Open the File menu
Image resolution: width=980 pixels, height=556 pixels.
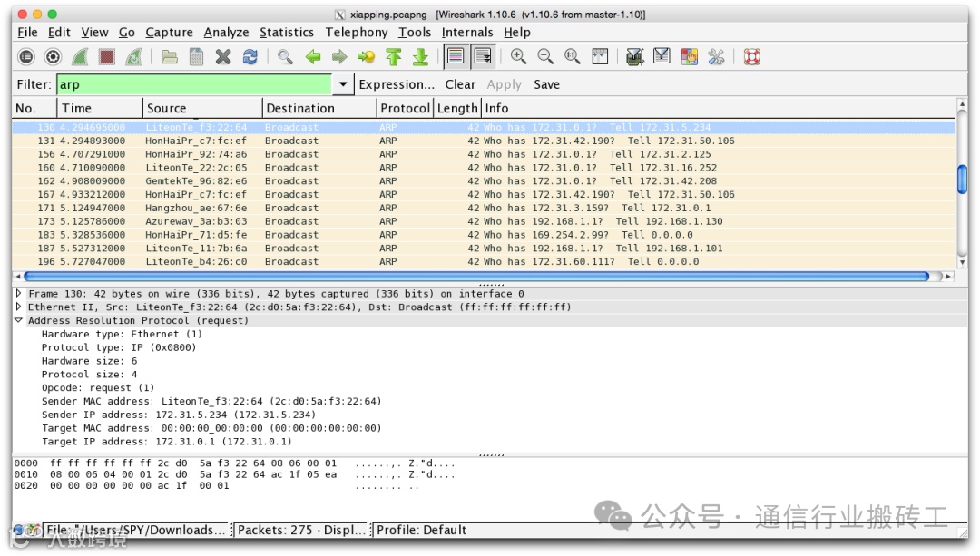point(27,33)
